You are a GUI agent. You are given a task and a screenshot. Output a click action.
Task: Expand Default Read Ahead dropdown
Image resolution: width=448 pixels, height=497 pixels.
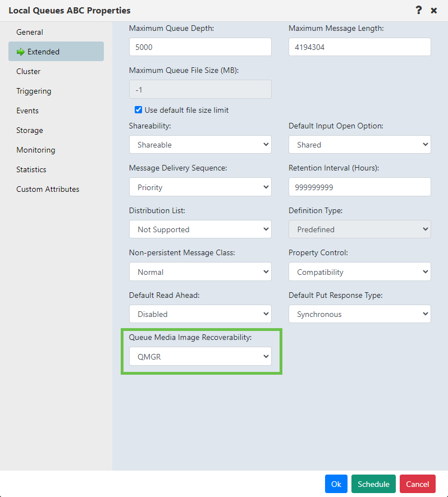click(200, 314)
